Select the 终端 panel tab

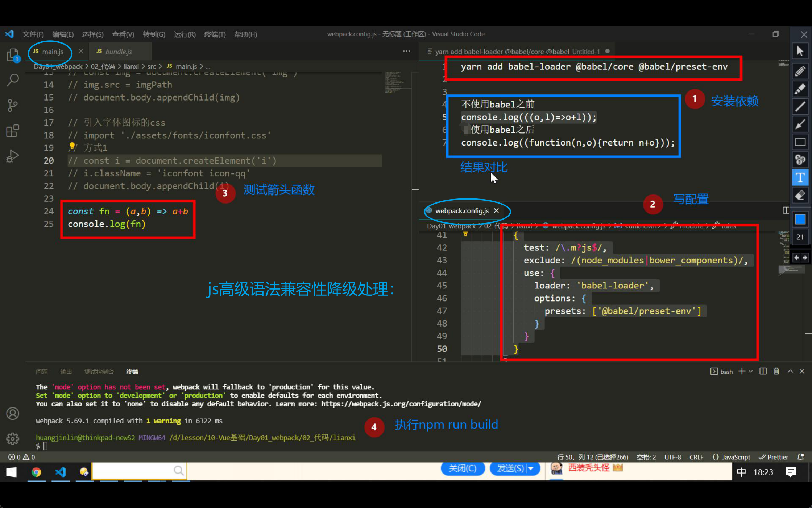click(132, 372)
